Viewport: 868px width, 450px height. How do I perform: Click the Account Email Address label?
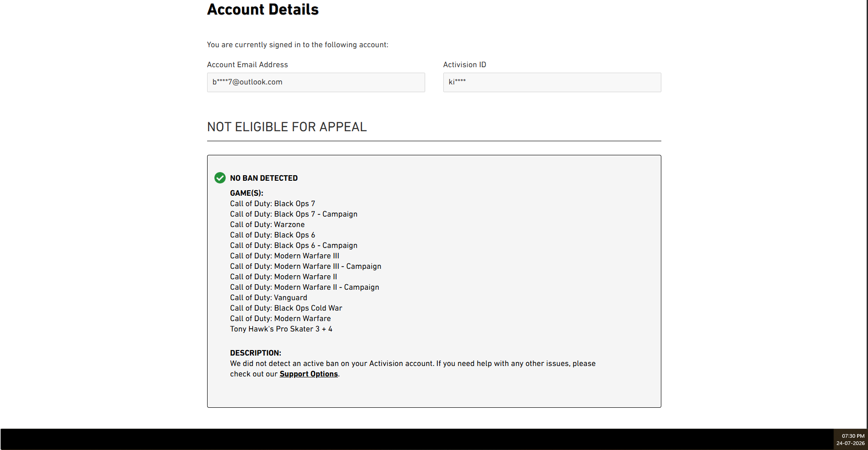pyautogui.click(x=248, y=64)
